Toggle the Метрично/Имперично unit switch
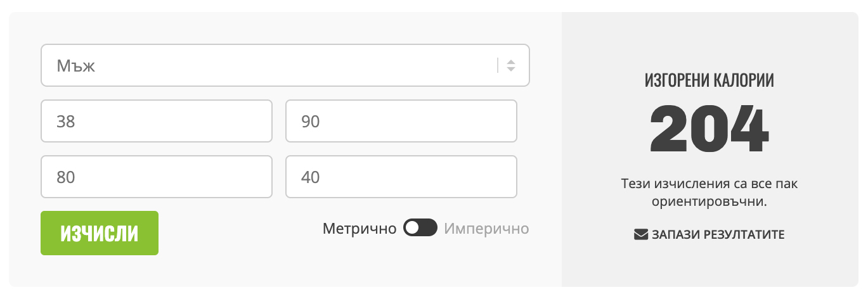868x304 pixels. (x=420, y=228)
